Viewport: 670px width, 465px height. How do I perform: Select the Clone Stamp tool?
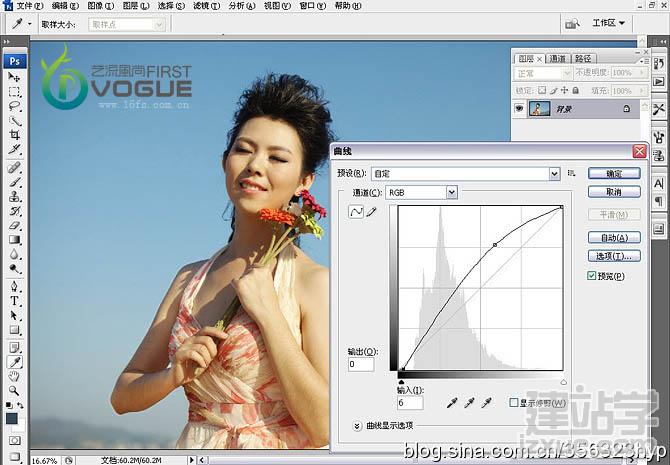[14, 197]
